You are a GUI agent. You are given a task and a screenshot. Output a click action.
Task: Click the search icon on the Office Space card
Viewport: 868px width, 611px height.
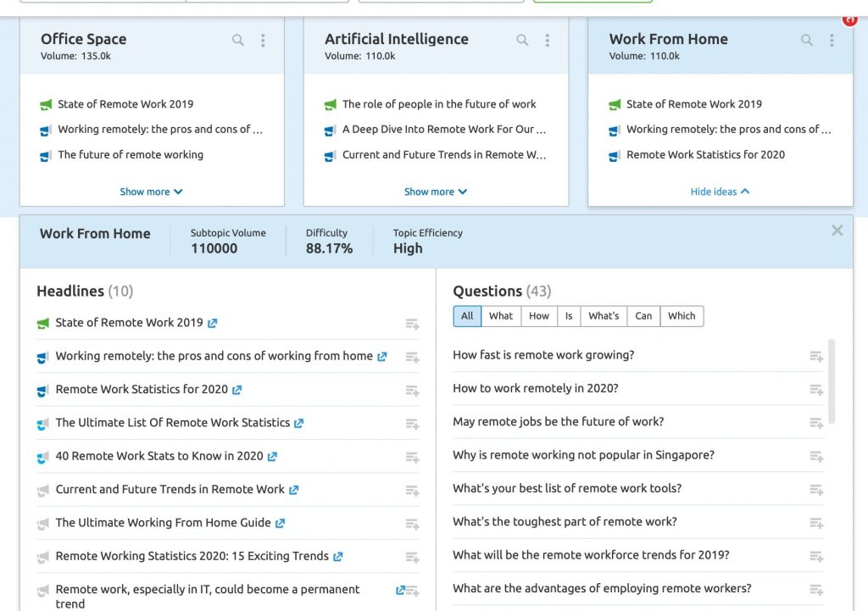[237, 39]
